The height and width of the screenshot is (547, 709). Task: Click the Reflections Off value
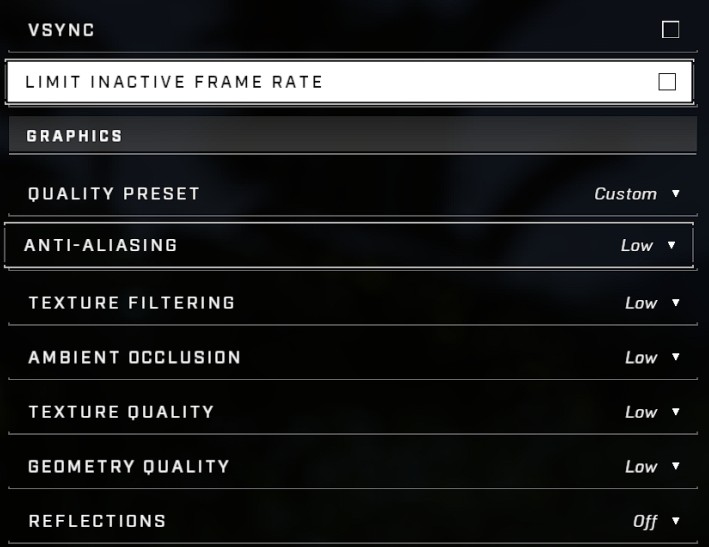click(645, 521)
